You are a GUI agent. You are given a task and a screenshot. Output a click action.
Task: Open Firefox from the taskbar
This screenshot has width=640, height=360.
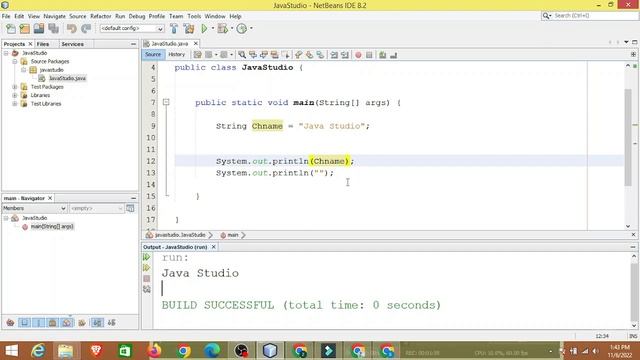(154, 351)
